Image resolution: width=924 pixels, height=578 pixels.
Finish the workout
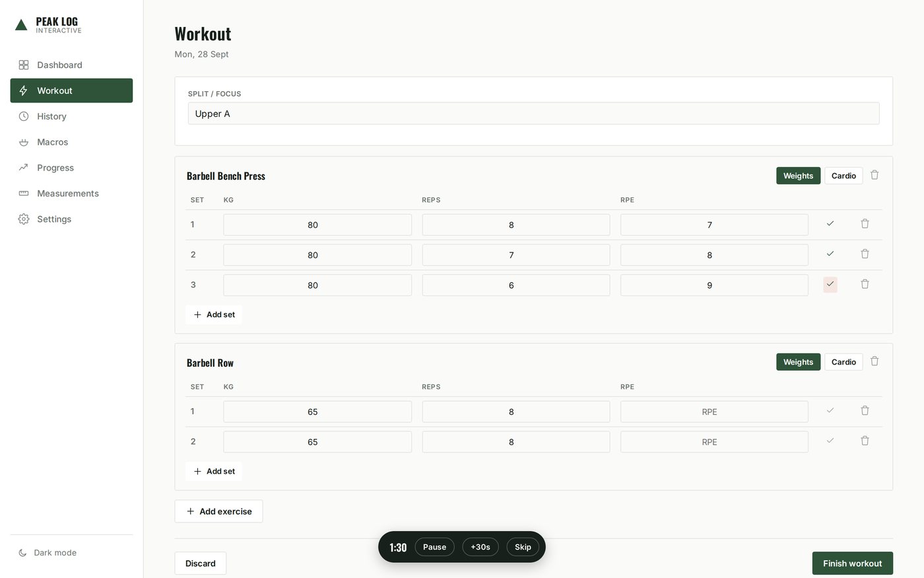[852, 563]
